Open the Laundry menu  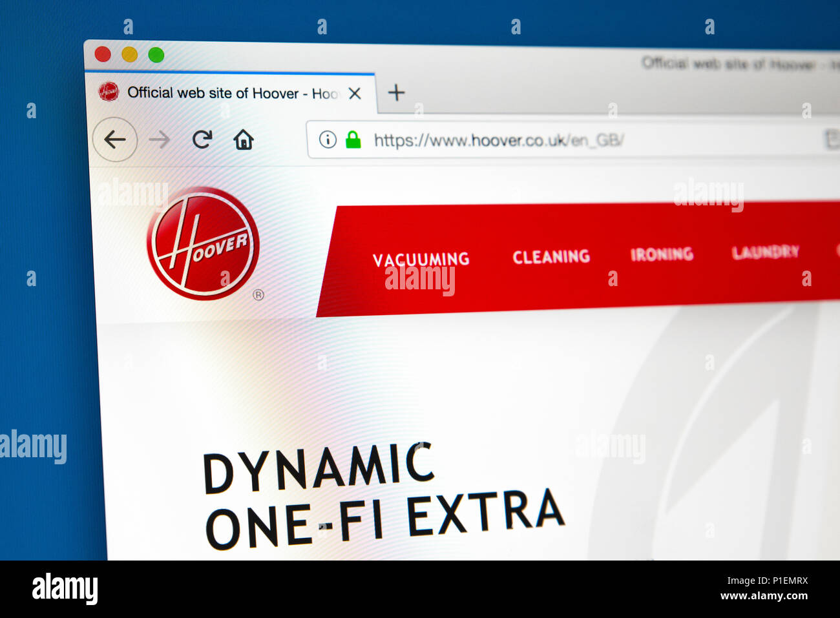tap(765, 252)
